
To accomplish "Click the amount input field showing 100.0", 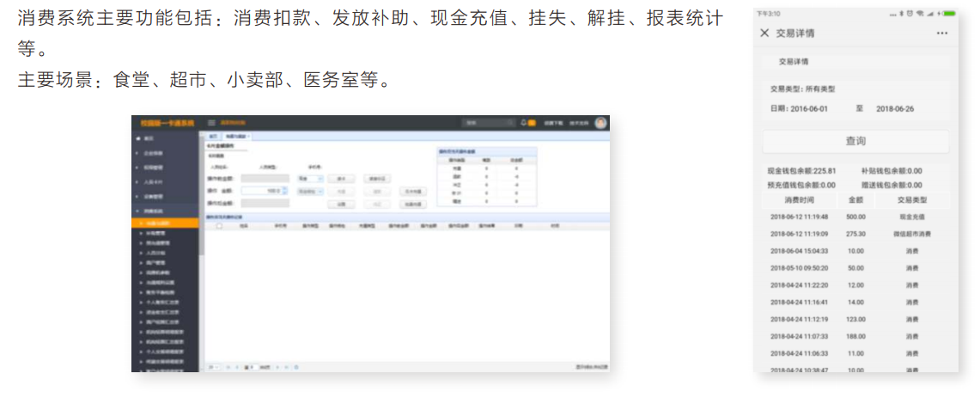I will click(262, 191).
